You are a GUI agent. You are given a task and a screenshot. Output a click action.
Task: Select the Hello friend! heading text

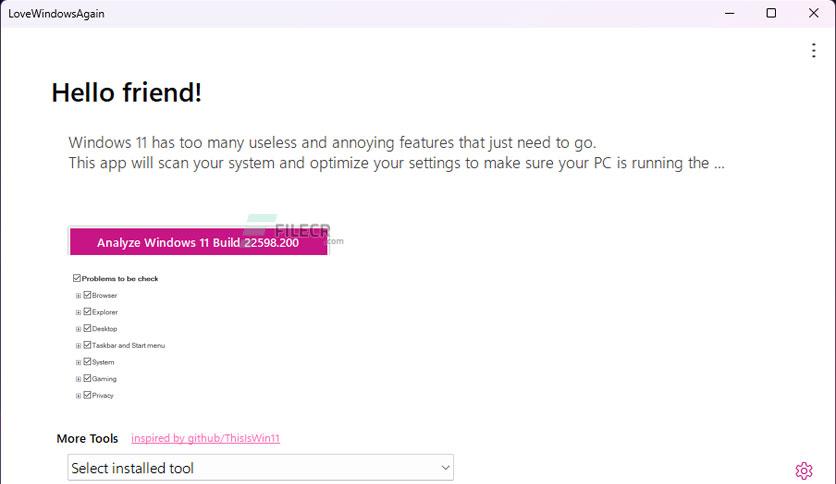126,92
